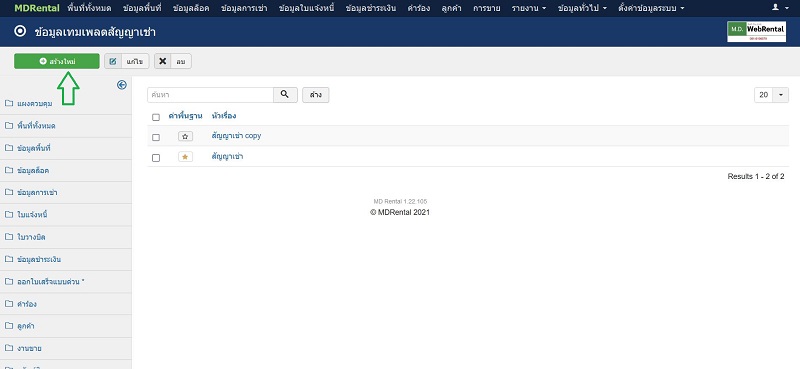The width and height of the screenshot is (800, 369).
Task: Expand the ตั้งค่าข้อมูลระบบ dropdown menu
Action: tap(651, 8)
